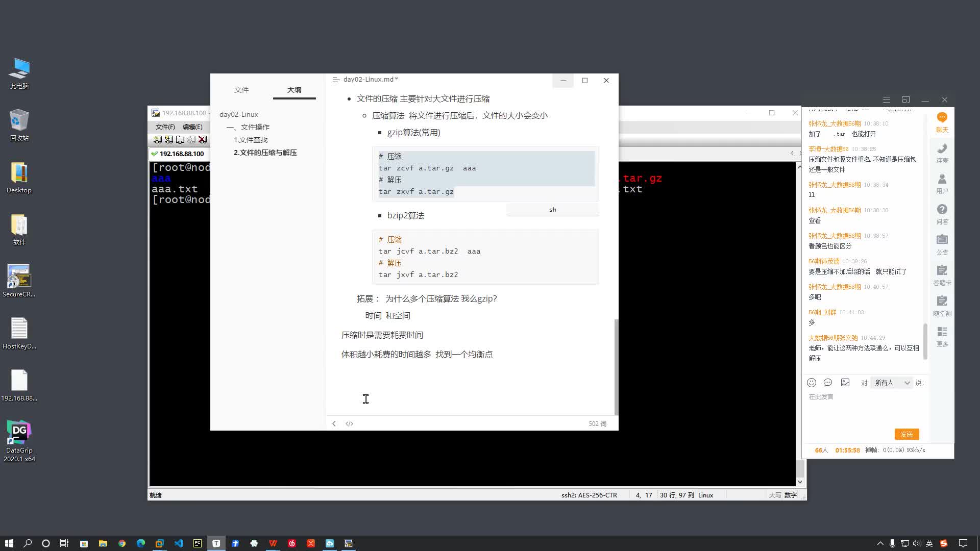Click the chat message list scrollbar
Image resolution: width=980 pixels, height=551 pixels.
tap(925, 341)
